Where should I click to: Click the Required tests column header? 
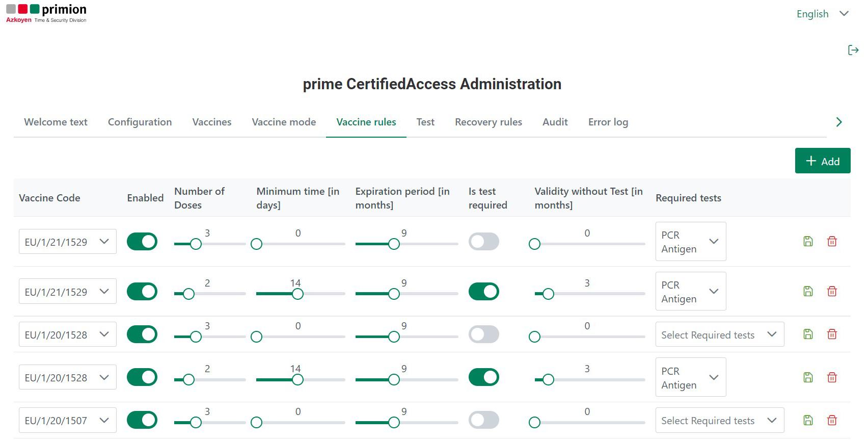pos(688,198)
